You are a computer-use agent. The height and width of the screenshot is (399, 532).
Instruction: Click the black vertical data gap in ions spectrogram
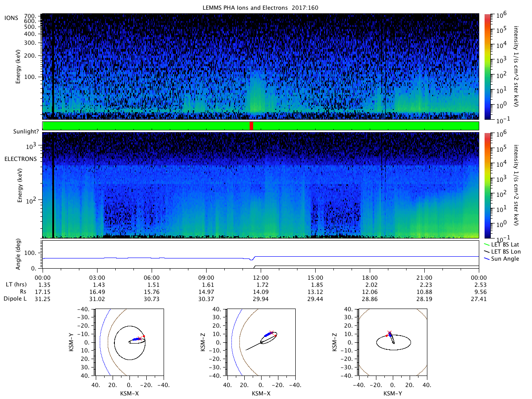(53, 66)
